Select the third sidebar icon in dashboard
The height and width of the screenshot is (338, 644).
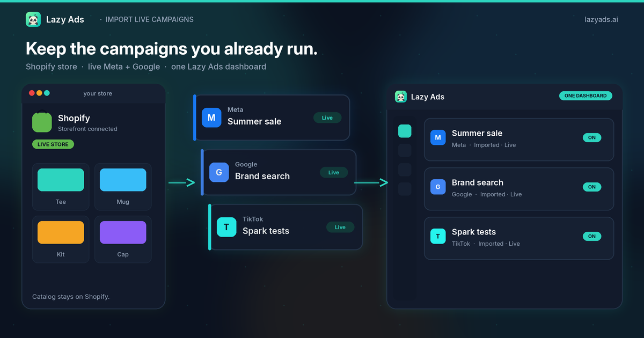pos(405,170)
